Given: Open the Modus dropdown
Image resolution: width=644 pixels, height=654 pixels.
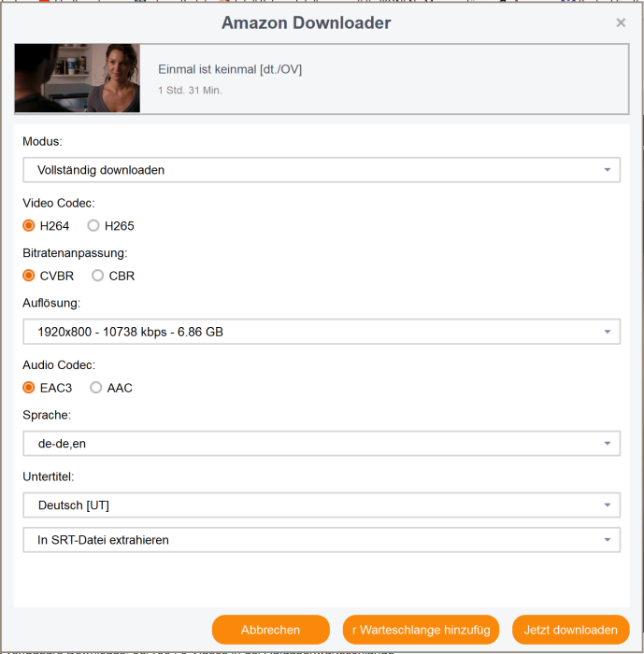Looking at the screenshot, I should coord(321,170).
